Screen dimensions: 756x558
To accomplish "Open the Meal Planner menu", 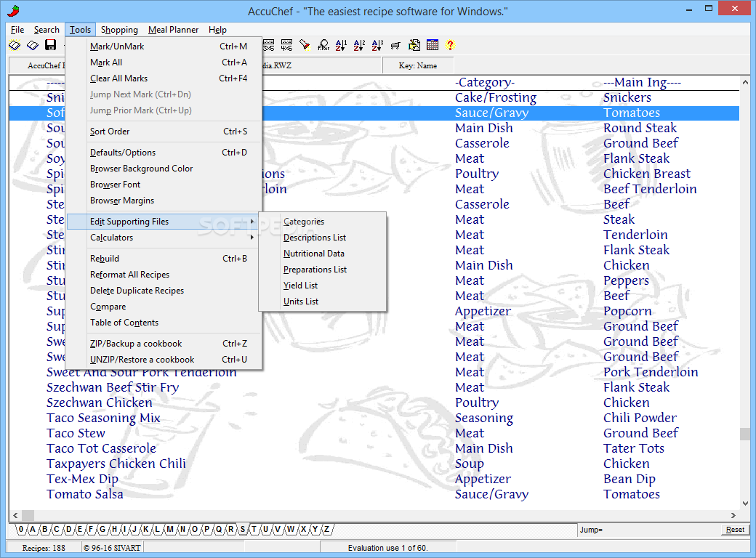I will click(x=173, y=29).
